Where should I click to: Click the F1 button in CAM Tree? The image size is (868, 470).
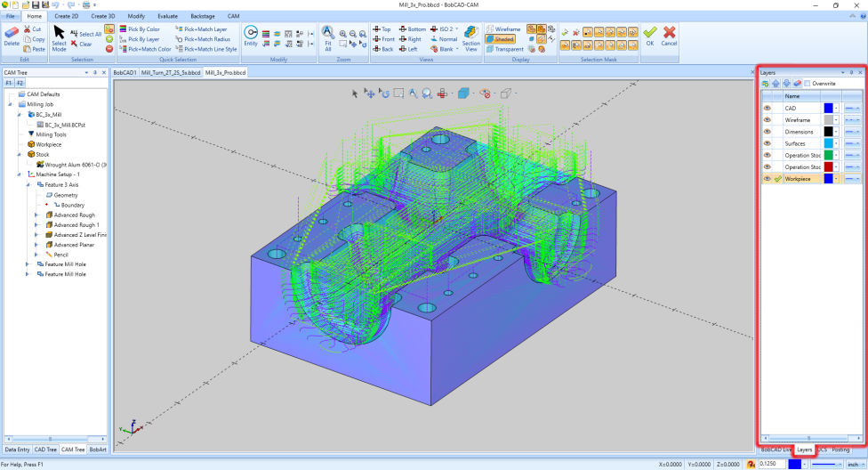tap(8, 83)
